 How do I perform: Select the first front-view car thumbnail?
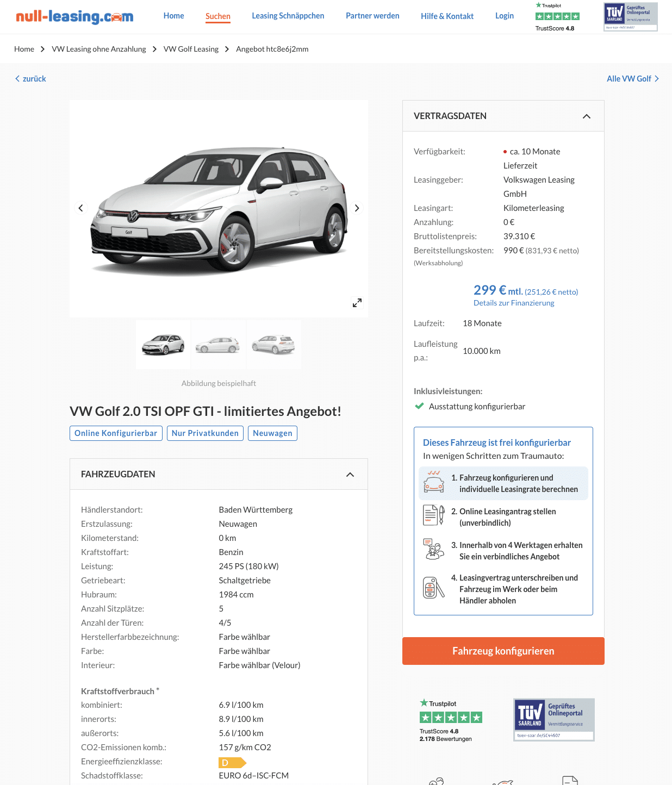point(163,345)
